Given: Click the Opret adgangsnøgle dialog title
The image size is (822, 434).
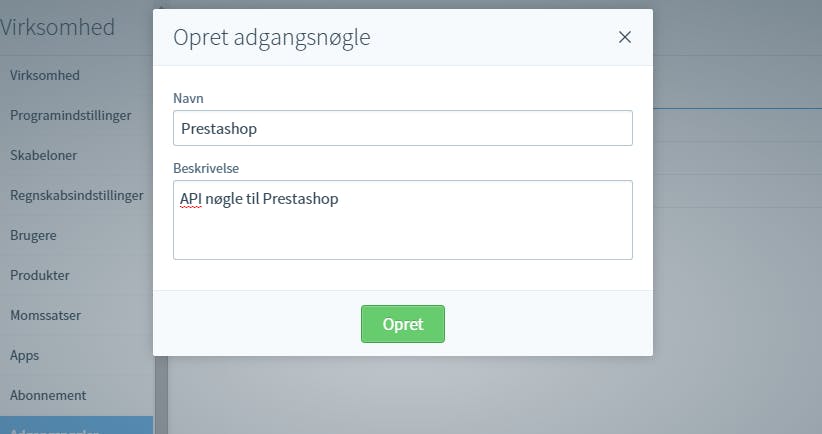Looking at the screenshot, I should pos(272,37).
